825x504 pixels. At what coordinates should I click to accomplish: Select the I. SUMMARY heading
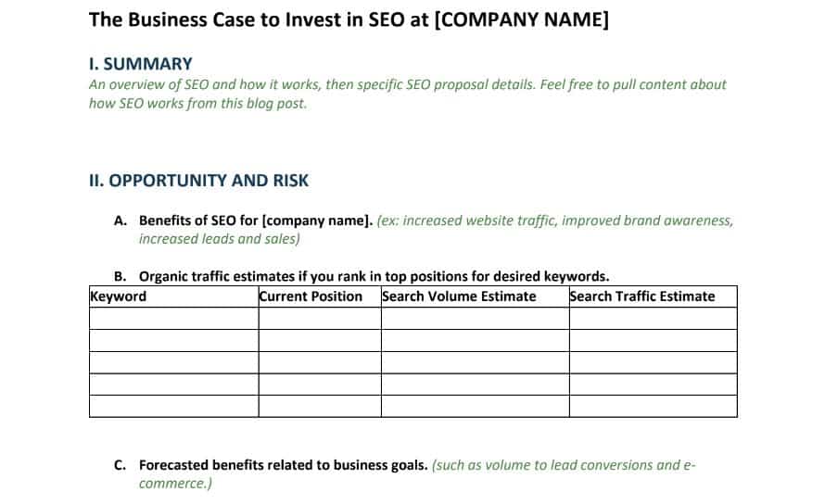[x=141, y=64]
